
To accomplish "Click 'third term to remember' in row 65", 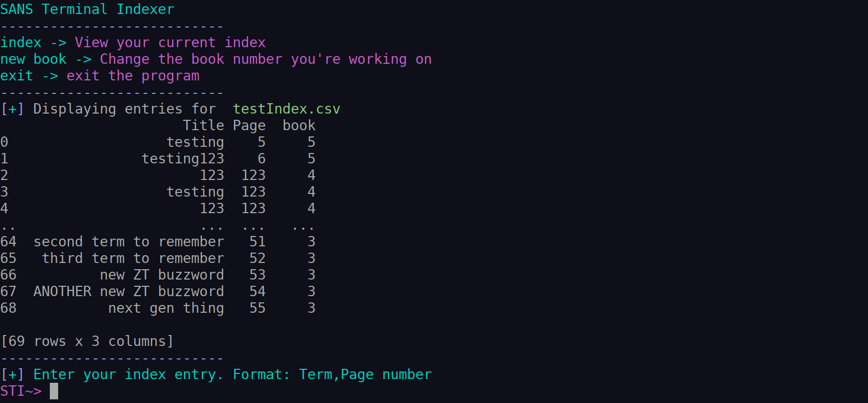I will click(x=133, y=258).
